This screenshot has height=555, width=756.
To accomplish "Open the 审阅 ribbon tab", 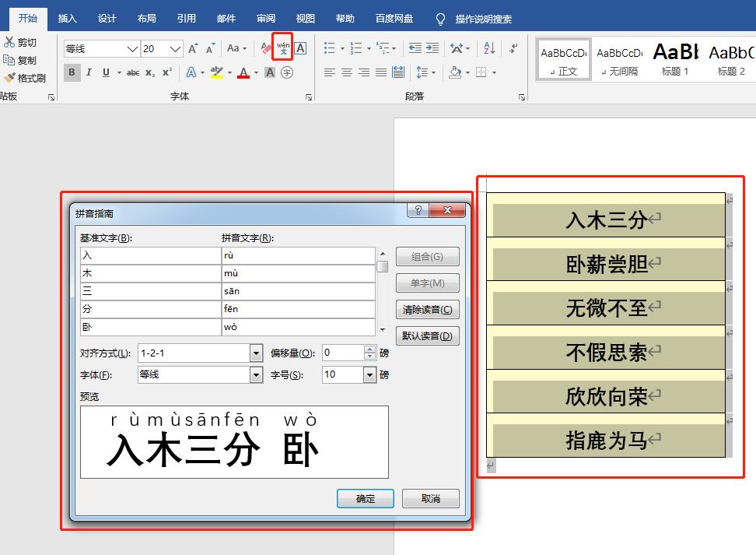I will (265, 18).
